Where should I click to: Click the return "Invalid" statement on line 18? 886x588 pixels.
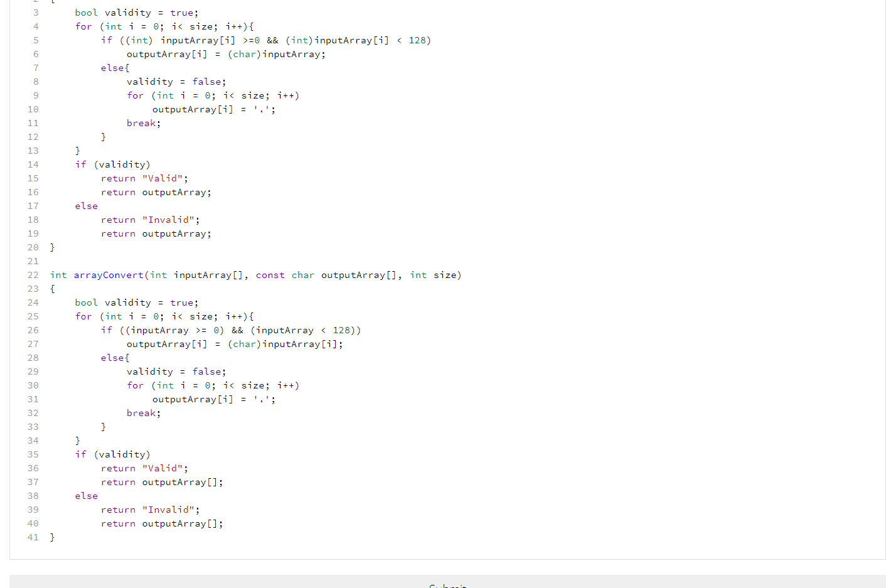(149, 219)
